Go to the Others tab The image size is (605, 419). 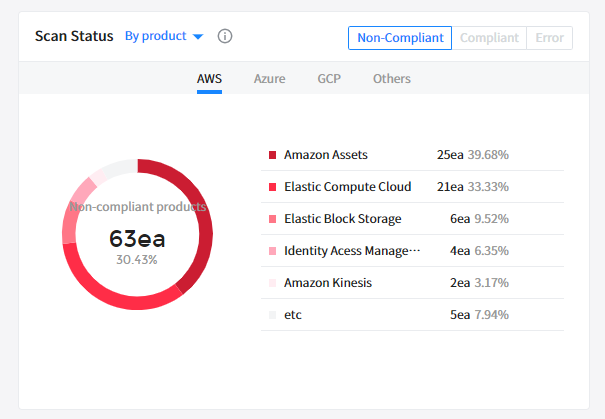click(x=391, y=78)
